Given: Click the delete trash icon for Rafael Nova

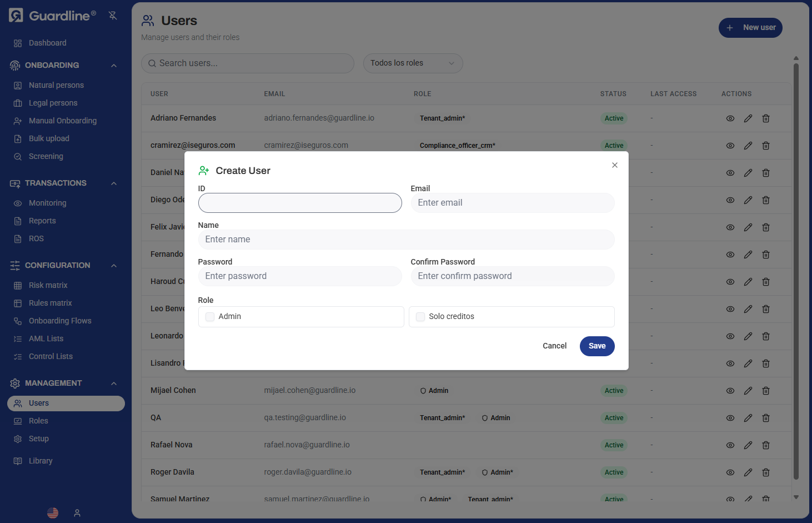Looking at the screenshot, I should tap(765, 445).
